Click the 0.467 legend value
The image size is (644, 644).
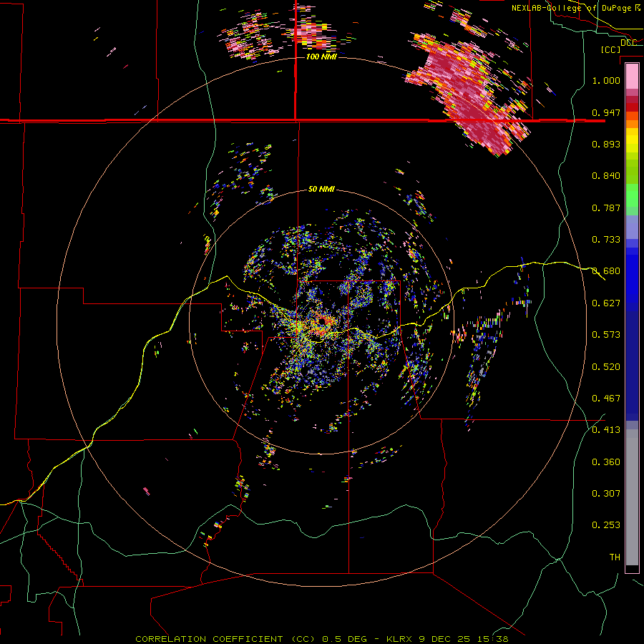click(x=606, y=399)
